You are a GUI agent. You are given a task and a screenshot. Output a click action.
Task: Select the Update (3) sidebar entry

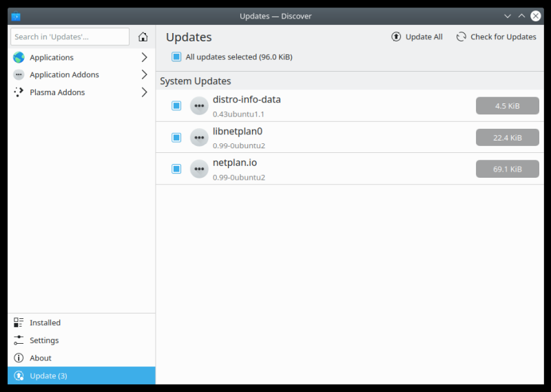point(81,375)
